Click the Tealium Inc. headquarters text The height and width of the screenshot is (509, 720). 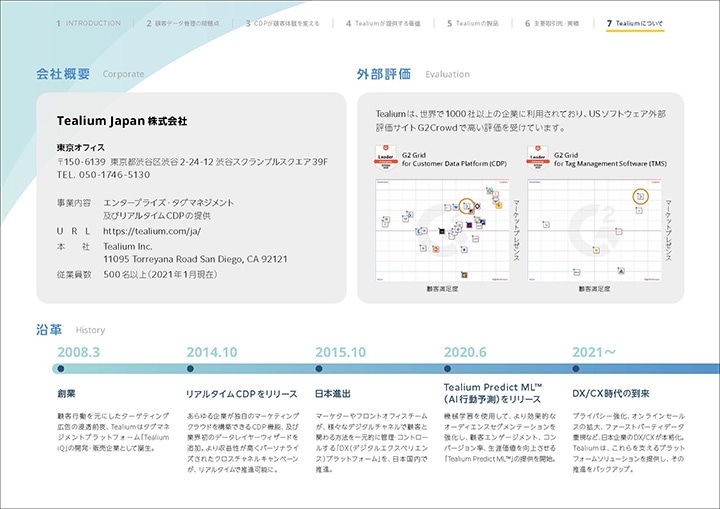(x=127, y=246)
